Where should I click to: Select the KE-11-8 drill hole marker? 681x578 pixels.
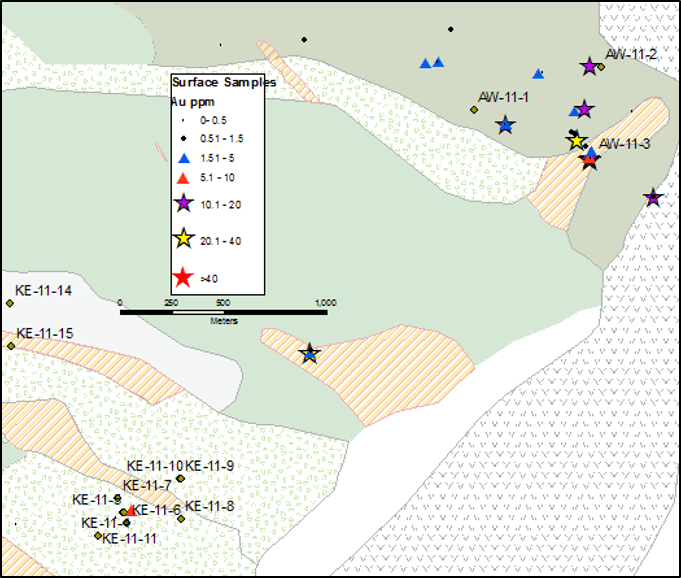[181, 519]
